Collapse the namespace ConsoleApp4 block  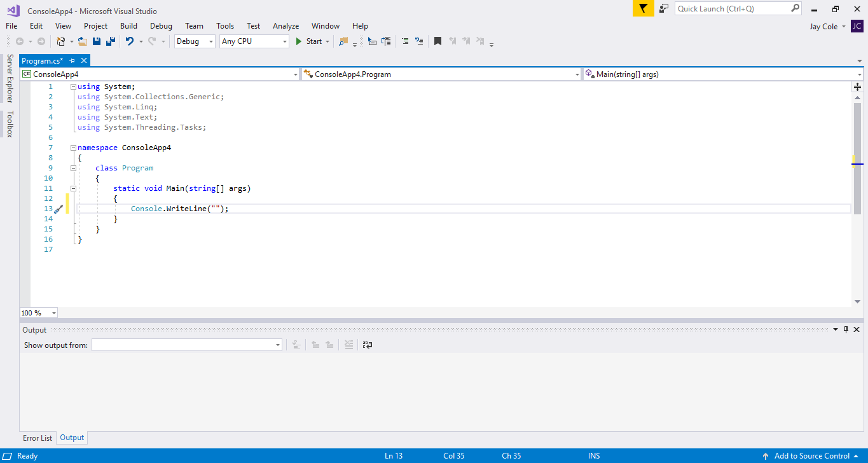point(74,148)
